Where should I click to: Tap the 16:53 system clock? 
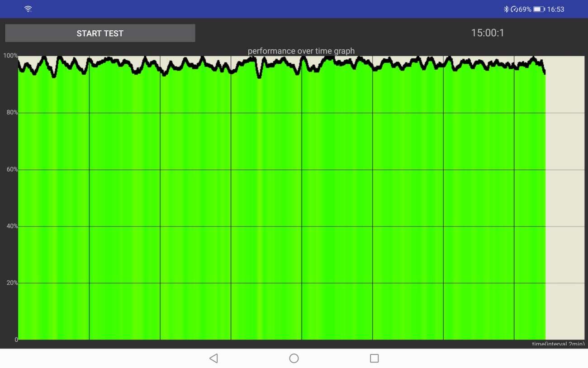point(555,9)
